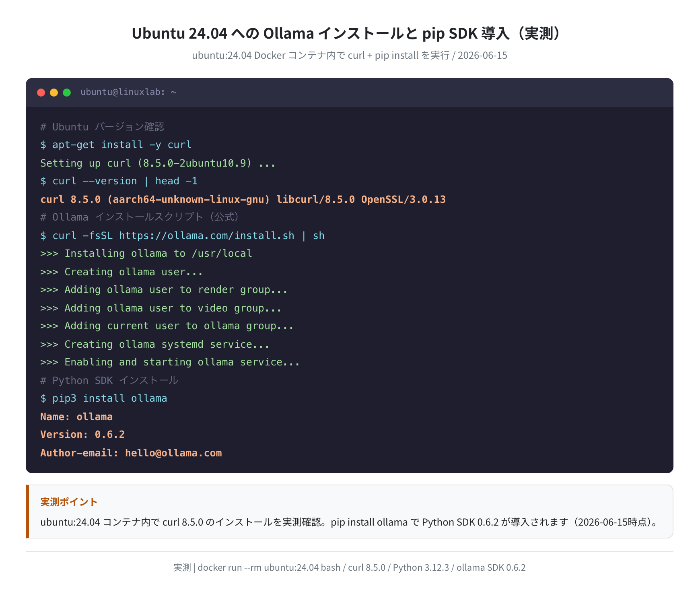Select the Name: ollama output line
Image resolution: width=700 pixels, height=590 pixels.
pyautogui.click(x=76, y=417)
